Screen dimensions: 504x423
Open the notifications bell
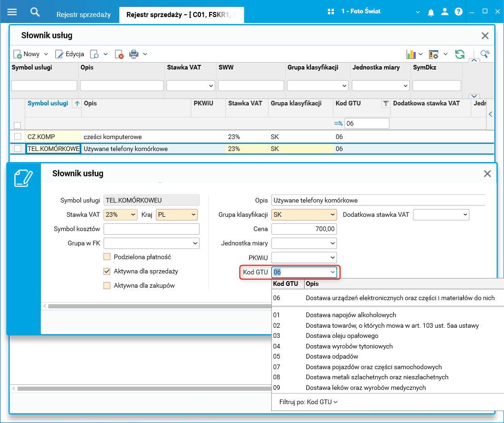click(x=431, y=12)
